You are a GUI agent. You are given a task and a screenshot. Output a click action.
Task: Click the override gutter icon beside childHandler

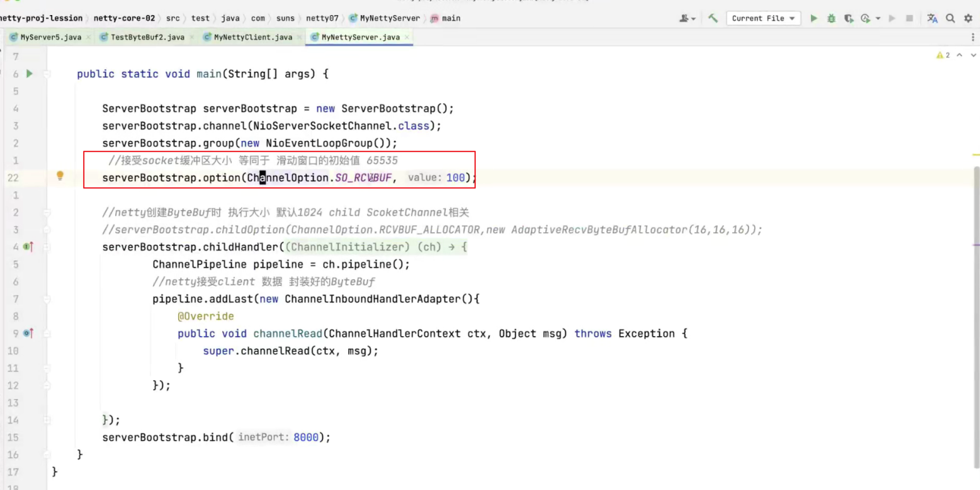click(x=28, y=247)
